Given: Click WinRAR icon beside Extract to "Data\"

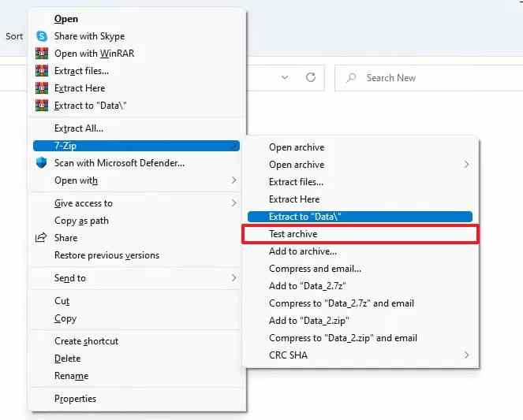Looking at the screenshot, I should tap(42, 106).
